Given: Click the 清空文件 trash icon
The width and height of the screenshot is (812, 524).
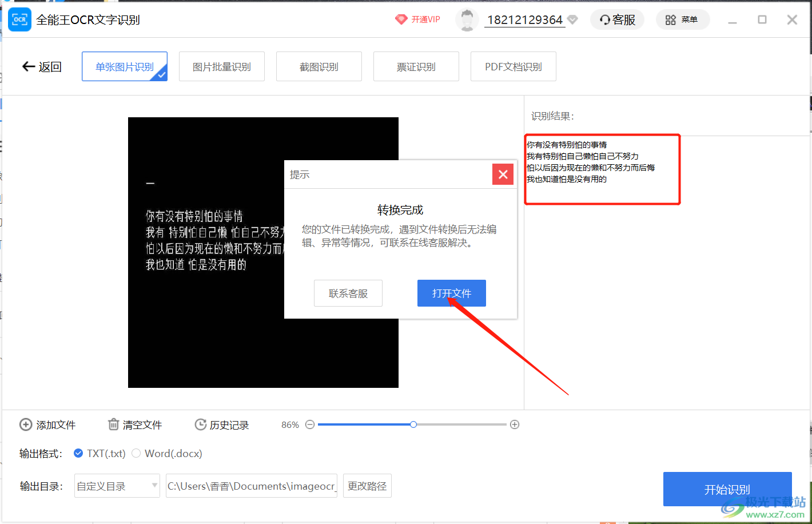Looking at the screenshot, I should tap(113, 424).
